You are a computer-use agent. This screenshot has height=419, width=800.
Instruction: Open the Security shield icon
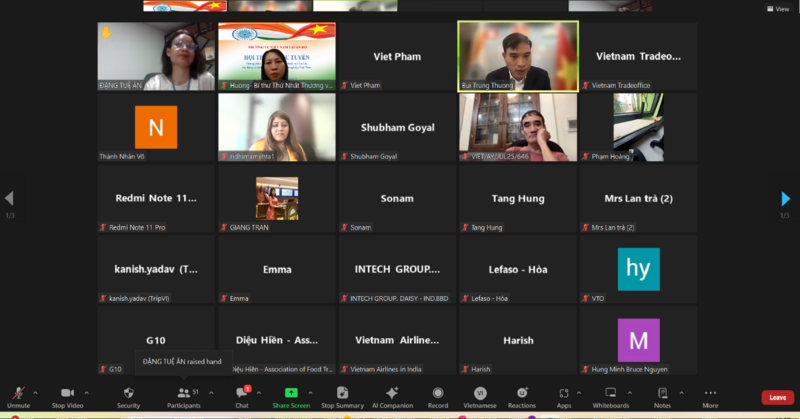(x=128, y=393)
